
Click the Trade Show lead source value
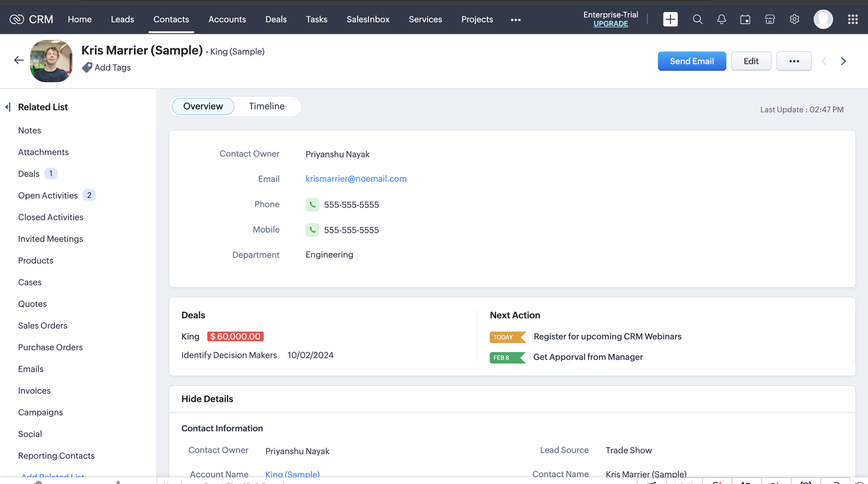[629, 450]
